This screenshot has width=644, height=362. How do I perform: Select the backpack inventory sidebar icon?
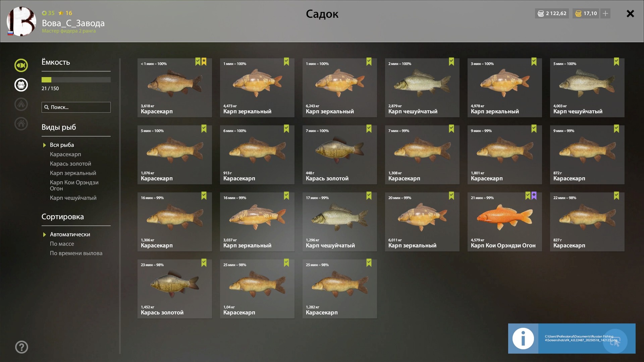[21, 85]
